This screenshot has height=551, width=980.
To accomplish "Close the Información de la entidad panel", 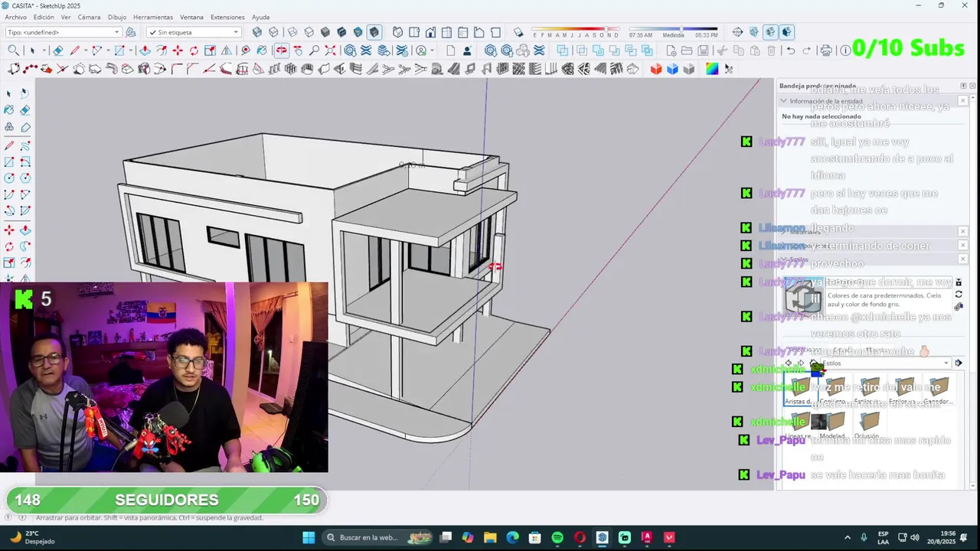I will click(x=963, y=101).
